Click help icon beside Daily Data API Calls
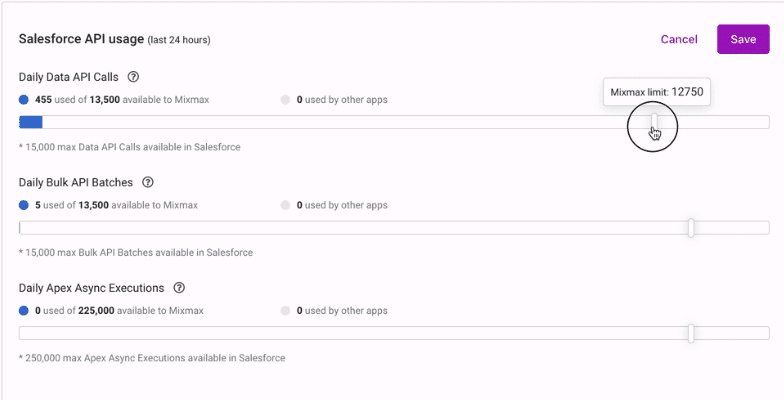The image size is (784, 400). pos(133,77)
